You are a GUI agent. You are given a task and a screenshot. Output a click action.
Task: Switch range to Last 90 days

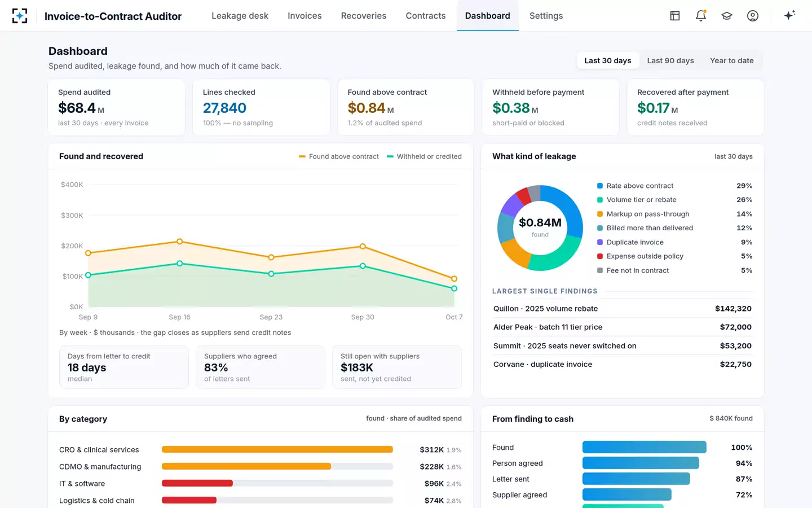[670, 60]
